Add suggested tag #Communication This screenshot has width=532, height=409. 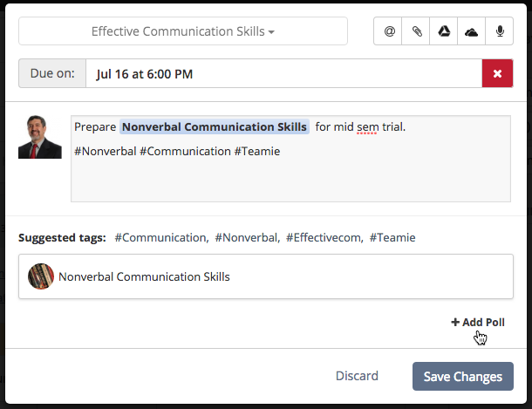click(x=161, y=238)
